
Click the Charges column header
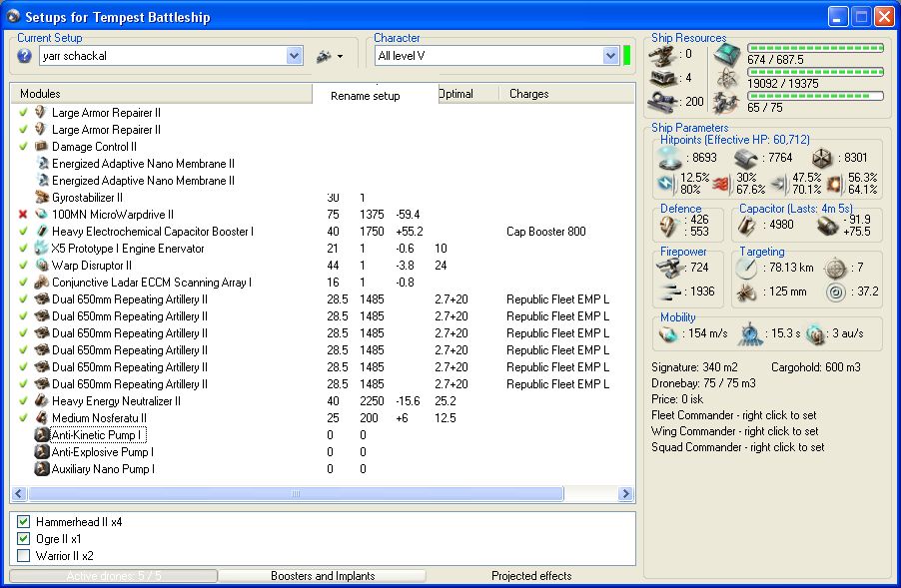click(x=529, y=94)
